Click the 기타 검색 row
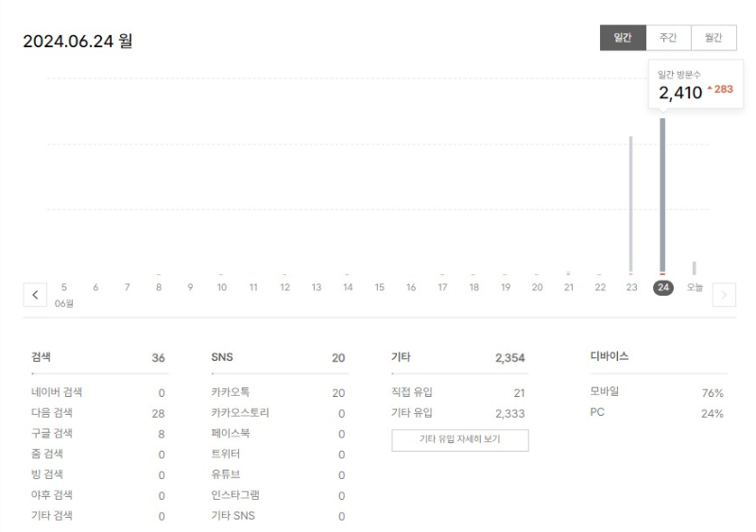 tap(98, 516)
